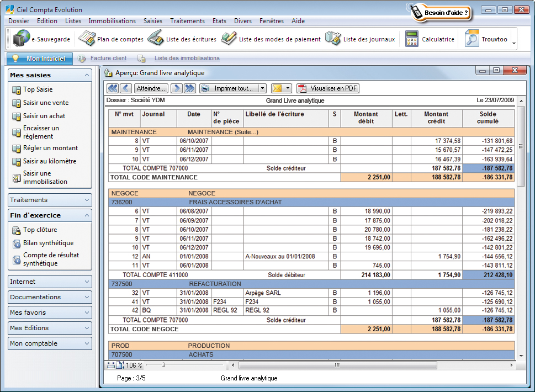
Task: Go to the previous preview page
Action: pos(125,88)
